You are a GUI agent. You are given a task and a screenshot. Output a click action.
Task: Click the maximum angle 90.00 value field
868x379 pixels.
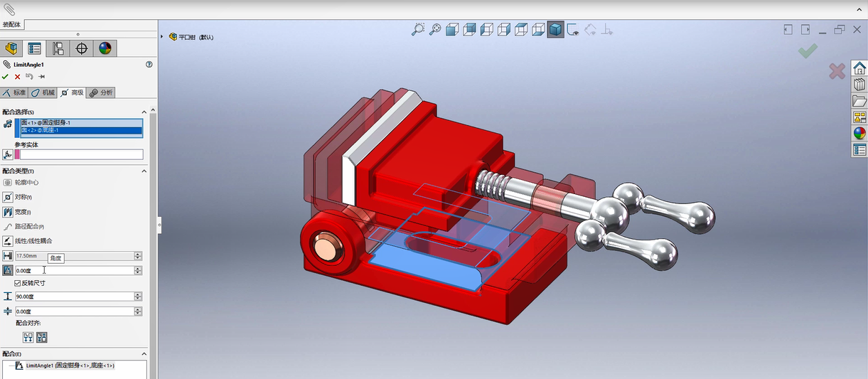[x=74, y=296]
